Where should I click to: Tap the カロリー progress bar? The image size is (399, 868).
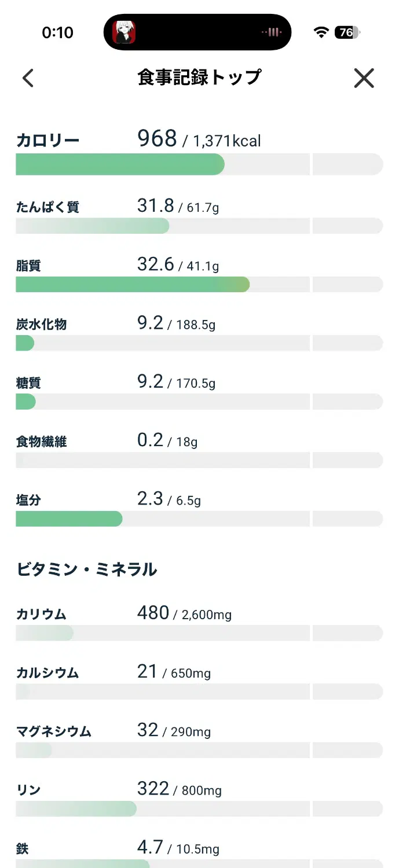point(199,164)
